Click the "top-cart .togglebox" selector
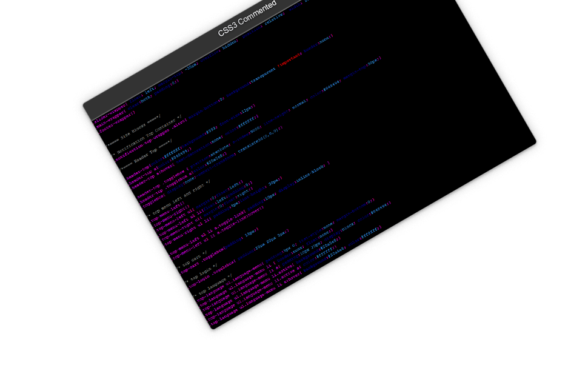588x365 pixels. point(203,261)
